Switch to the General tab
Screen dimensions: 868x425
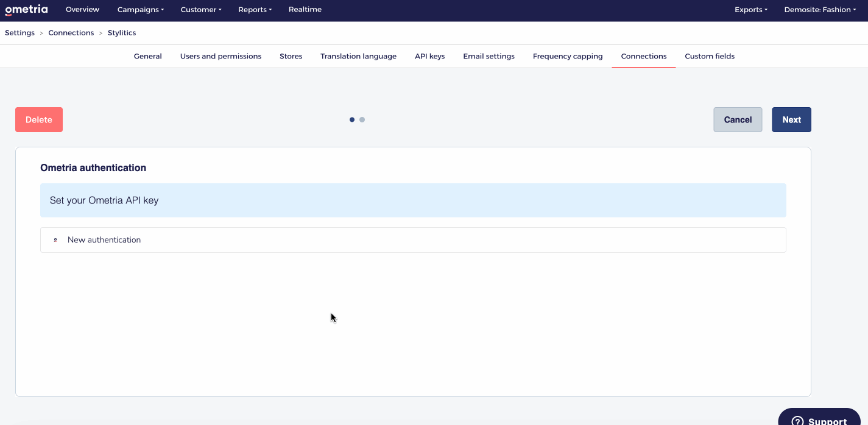pos(148,56)
